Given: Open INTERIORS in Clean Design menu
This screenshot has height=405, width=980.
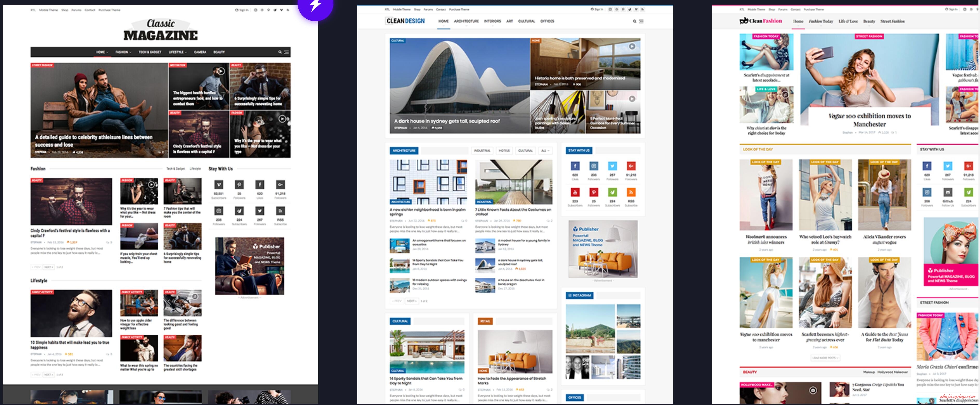Looking at the screenshot, I should coord(492,21).
